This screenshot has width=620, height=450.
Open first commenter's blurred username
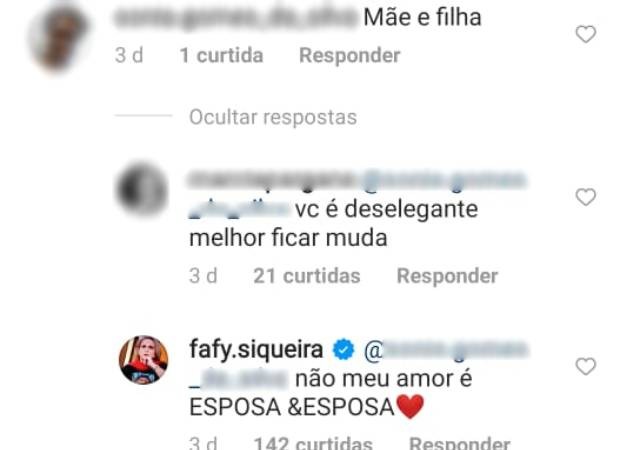pyautogui.click(x=236, y=19)
